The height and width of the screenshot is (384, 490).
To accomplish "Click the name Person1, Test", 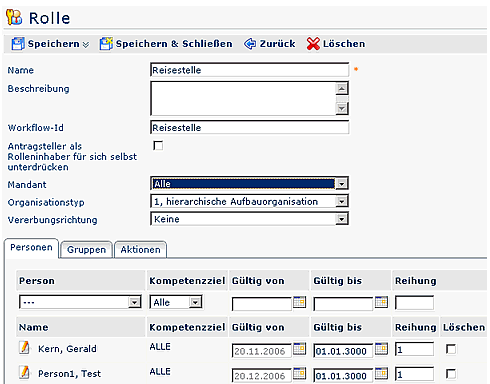I will [x=69, y=374].
